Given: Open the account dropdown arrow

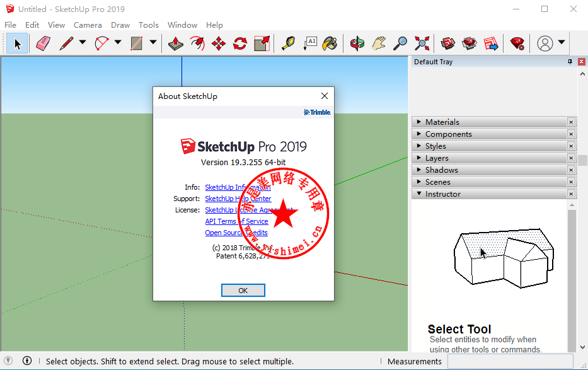Looking at the screenshot, I should 562,42.
